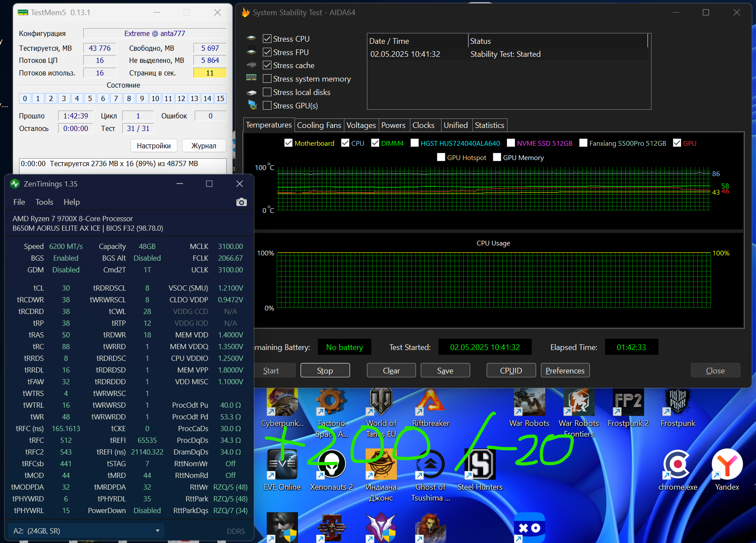Click the TestMem5 status message text box

point(123,166)
